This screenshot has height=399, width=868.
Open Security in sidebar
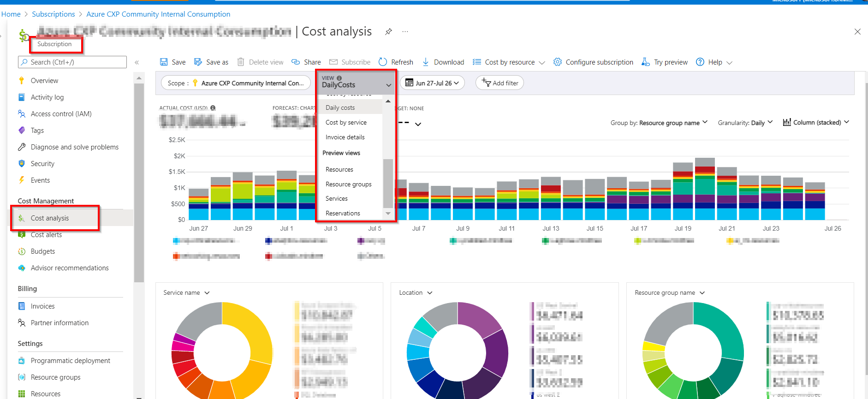[42, 164]
